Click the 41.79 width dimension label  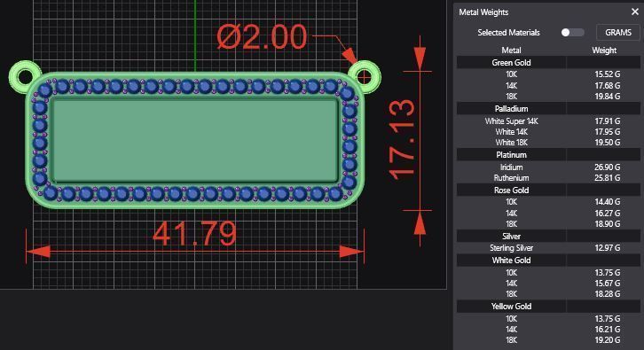194,234
